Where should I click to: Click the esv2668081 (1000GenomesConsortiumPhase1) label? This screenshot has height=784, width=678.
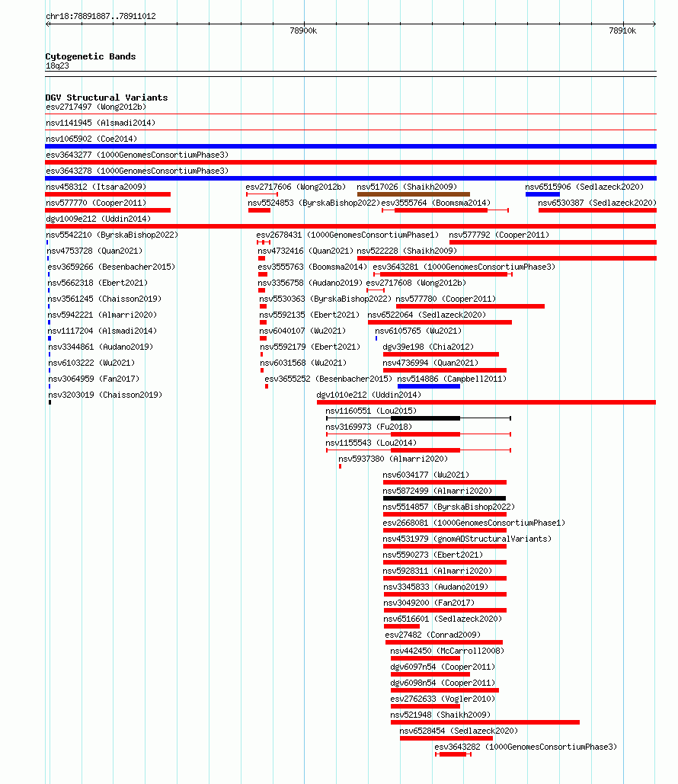click(474, 523)
